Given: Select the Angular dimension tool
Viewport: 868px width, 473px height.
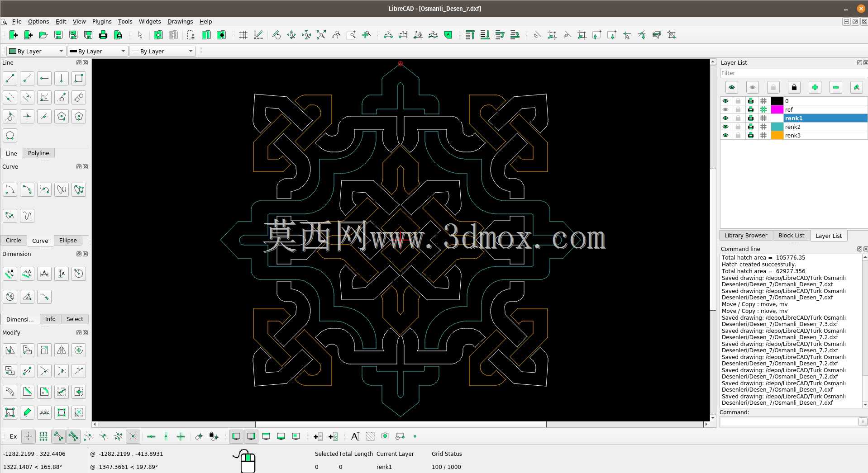Looking at the screenshot, I should (x=27, y=297).
